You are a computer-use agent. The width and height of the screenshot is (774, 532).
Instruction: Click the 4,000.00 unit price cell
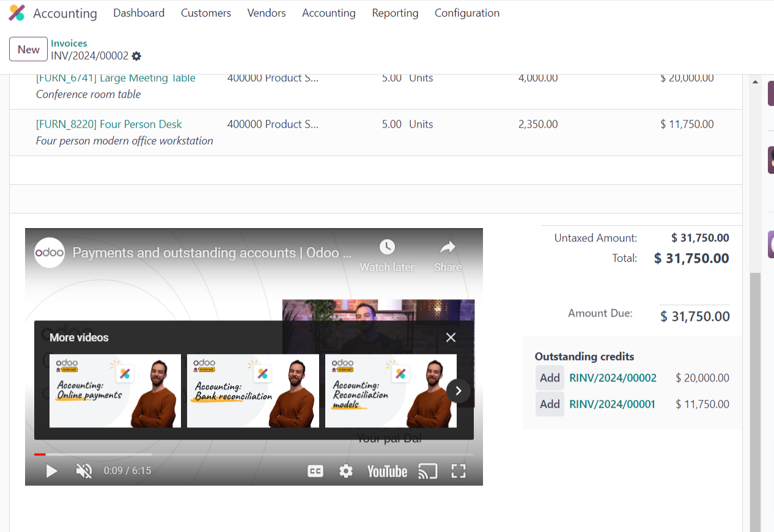click(x=538, y=78)
